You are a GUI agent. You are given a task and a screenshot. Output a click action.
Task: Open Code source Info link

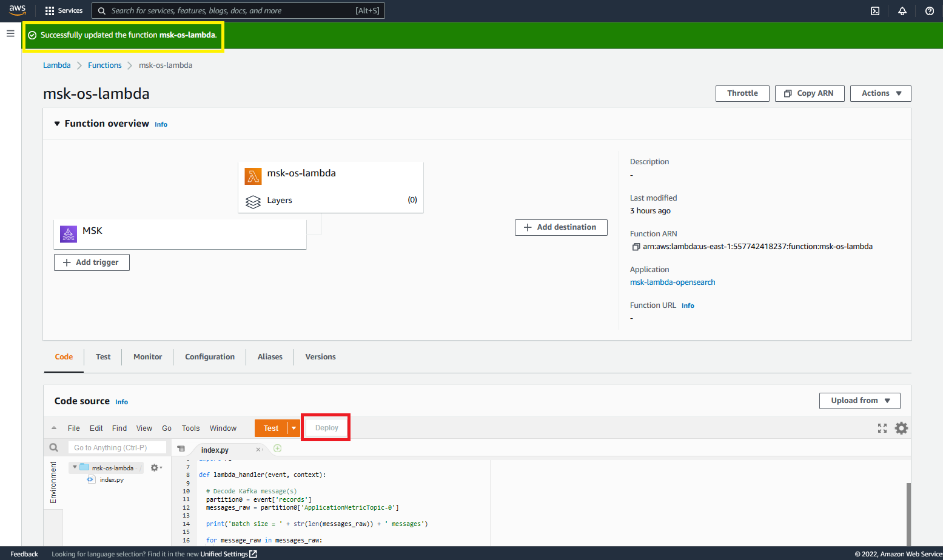(121, 402)
